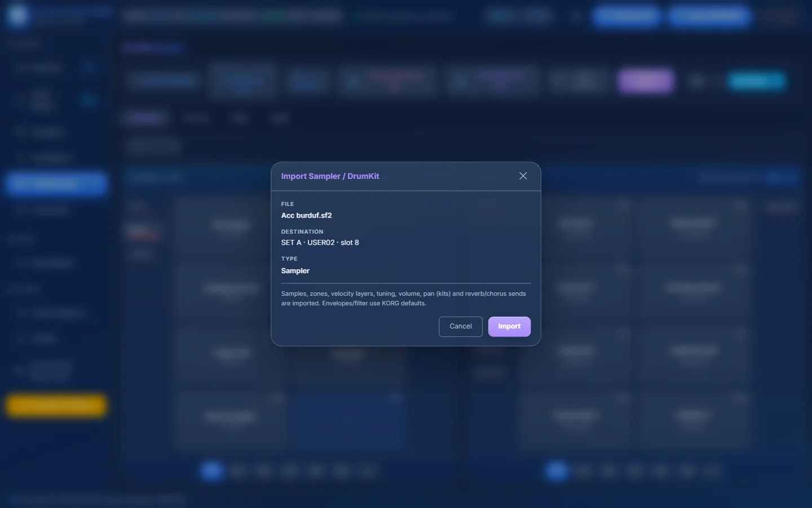Click the first blue button in top header

click(626, 16)
